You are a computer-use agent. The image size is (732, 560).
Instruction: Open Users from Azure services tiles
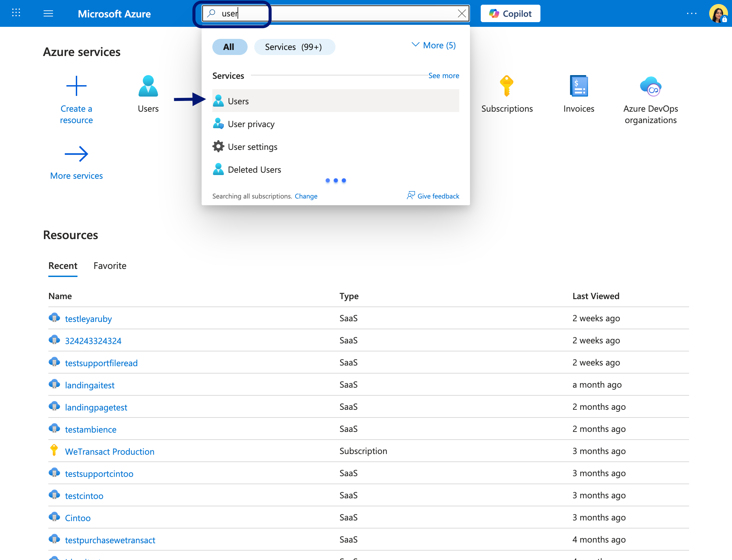tap(148, 94)
